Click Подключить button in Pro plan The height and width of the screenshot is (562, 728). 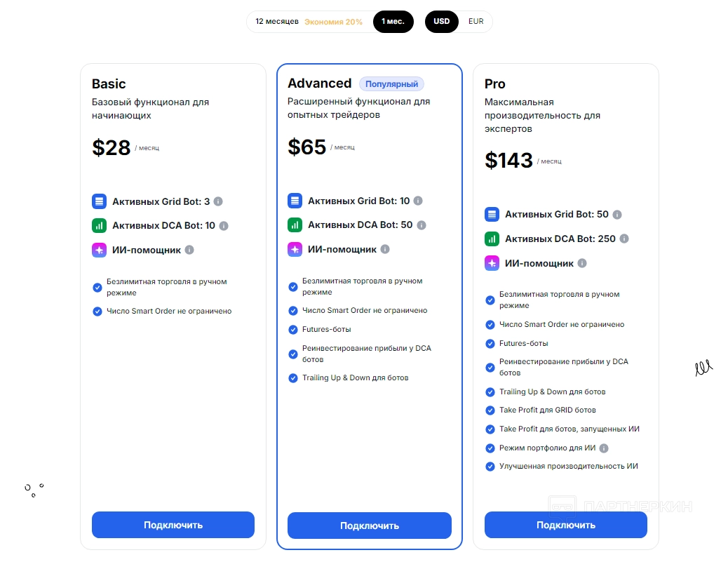click(566, 525)
